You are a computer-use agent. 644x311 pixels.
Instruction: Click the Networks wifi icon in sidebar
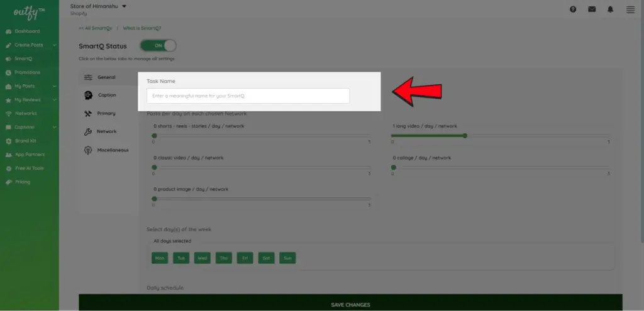pyautogui.click(x=8, y=114)
